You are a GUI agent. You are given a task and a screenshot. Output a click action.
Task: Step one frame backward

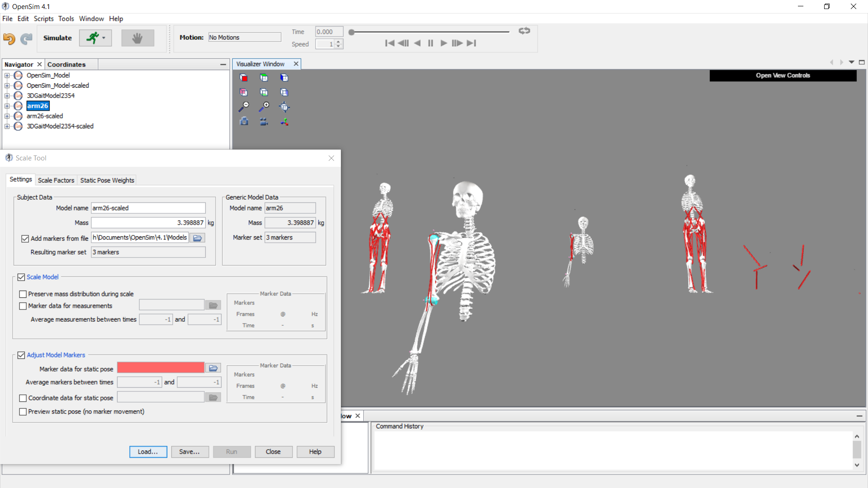tap(403, 43)
